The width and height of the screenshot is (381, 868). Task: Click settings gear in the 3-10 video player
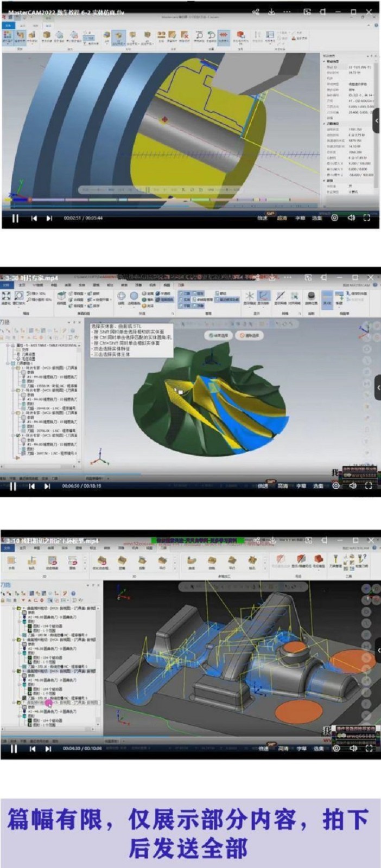pos(336,748)
